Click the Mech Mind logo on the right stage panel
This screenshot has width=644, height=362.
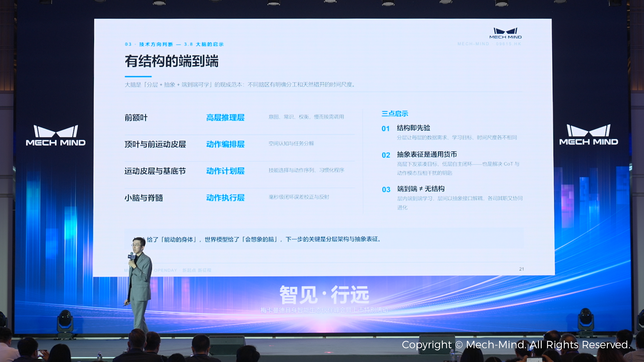[589, 135]
